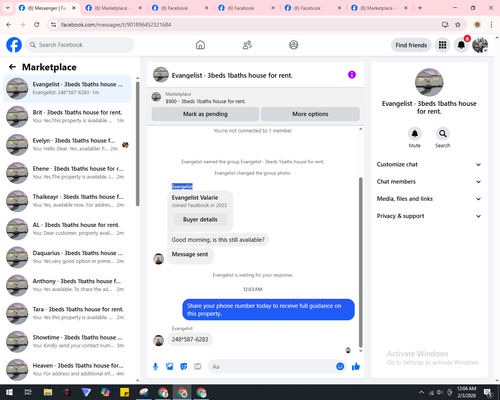Click the address bar URL
Screen dimensions: 500x400
tap(116, 25)
